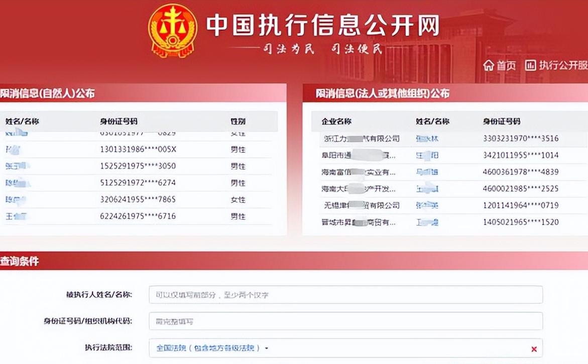Open person link for ID 1405021965****1520
Image resolution: width=588 pixels, height=364 pixels.
pos(427,222)
